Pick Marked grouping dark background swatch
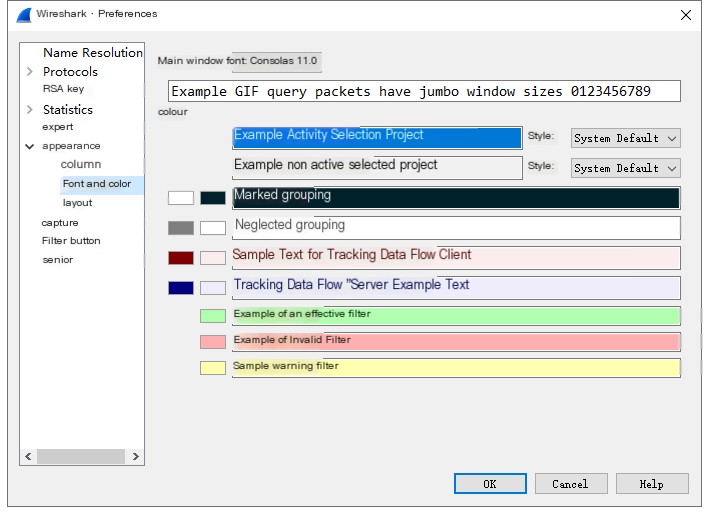 [x=213, y=198]
